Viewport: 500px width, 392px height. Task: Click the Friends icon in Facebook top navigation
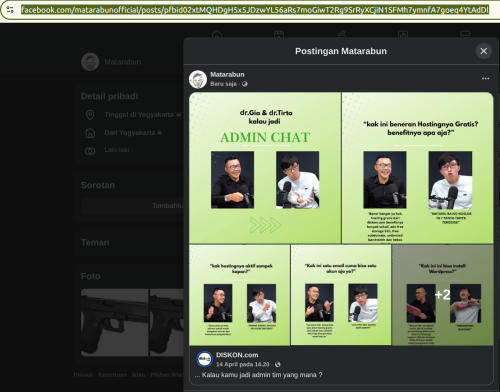pos(341,34)
